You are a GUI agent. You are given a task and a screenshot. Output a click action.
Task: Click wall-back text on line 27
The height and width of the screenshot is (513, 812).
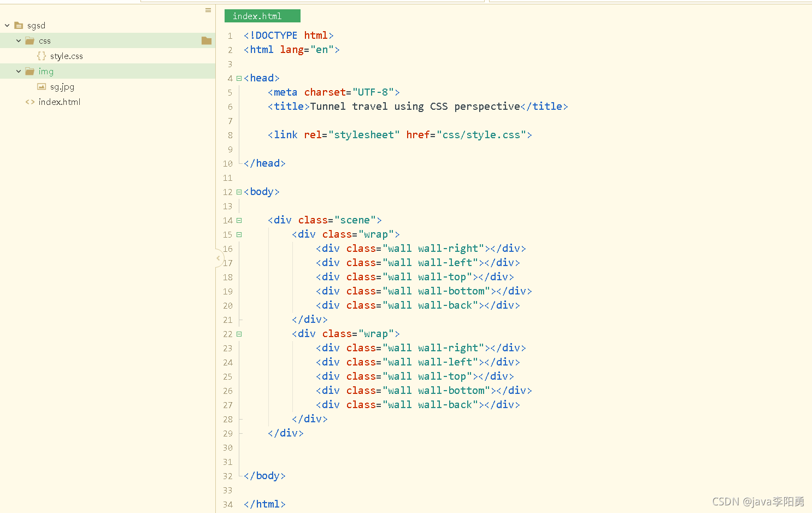coord(445,405)
